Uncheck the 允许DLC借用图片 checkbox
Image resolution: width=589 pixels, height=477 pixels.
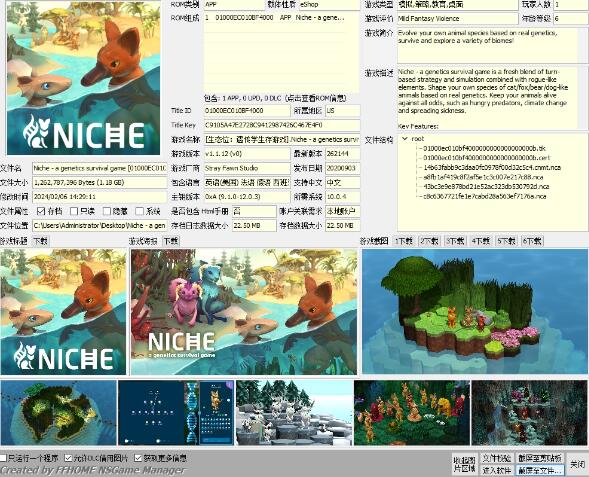pos(68,458)
